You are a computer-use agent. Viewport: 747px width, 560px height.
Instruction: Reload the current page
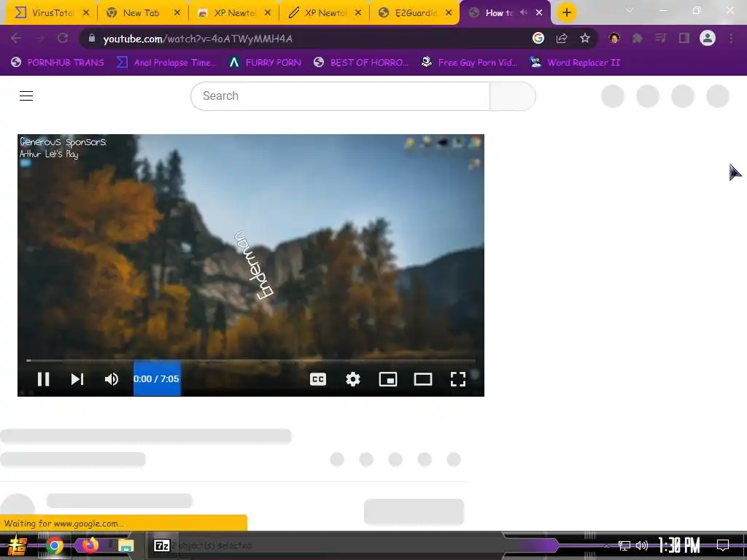63,39
